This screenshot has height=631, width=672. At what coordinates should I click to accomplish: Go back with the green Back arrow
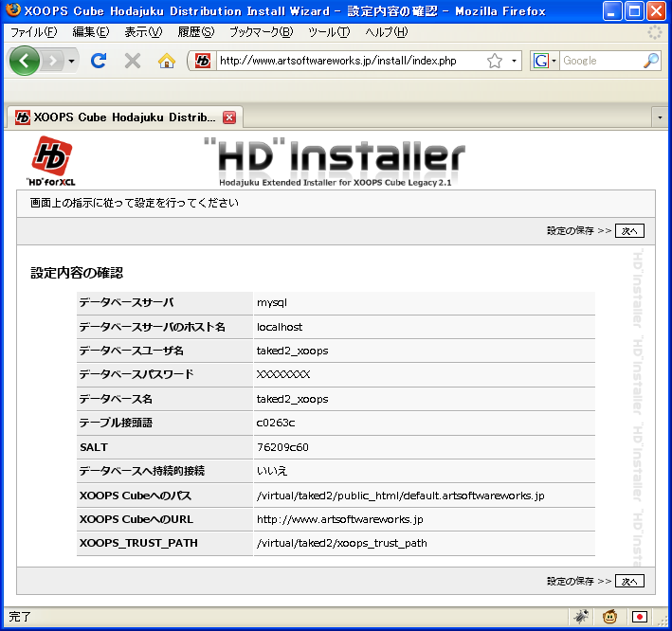point(25,61)
